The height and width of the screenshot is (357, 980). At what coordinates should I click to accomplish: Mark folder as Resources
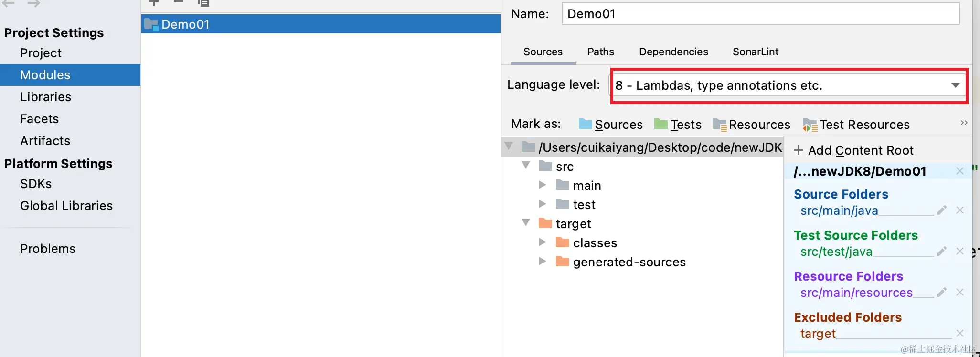point(751,125)
